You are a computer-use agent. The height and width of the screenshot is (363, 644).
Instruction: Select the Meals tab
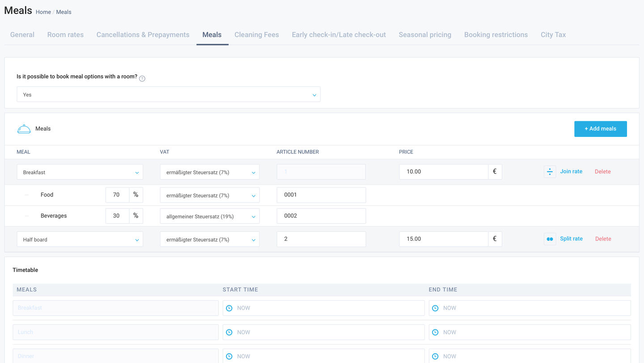[212, 34]
